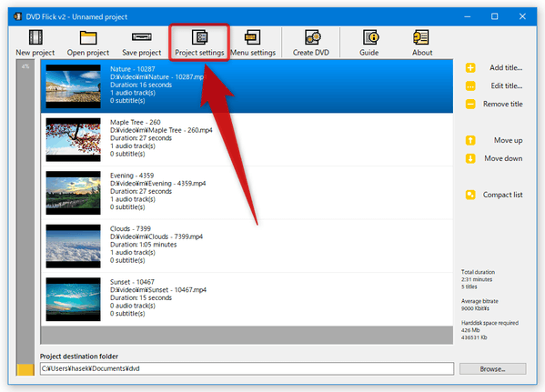Click the title text 'Clouds - 7399'

point(130,228)
